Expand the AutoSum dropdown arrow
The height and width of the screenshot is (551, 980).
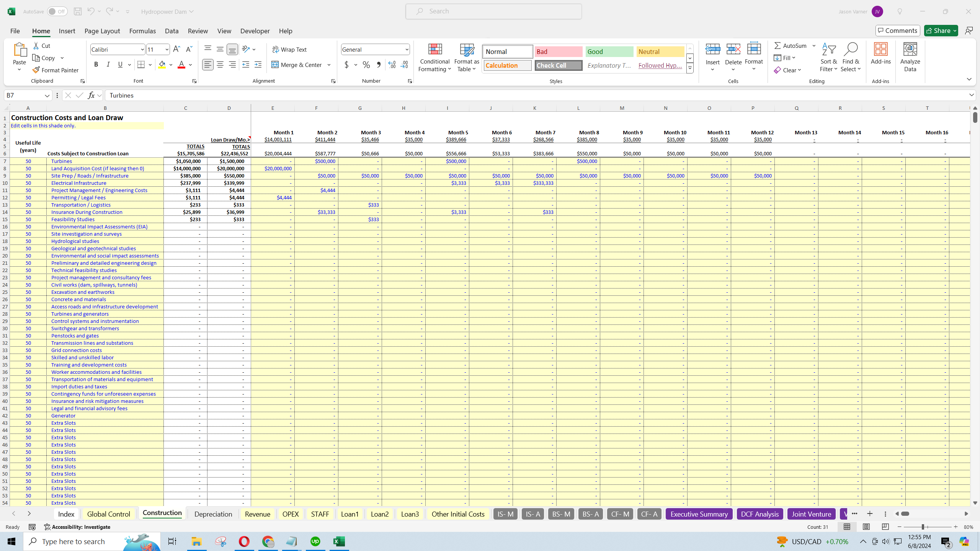(814, 46)
